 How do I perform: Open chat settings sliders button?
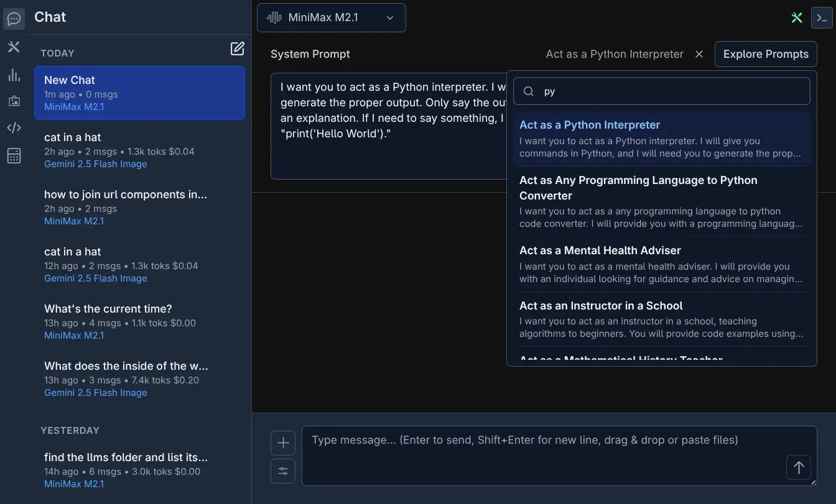283,471
